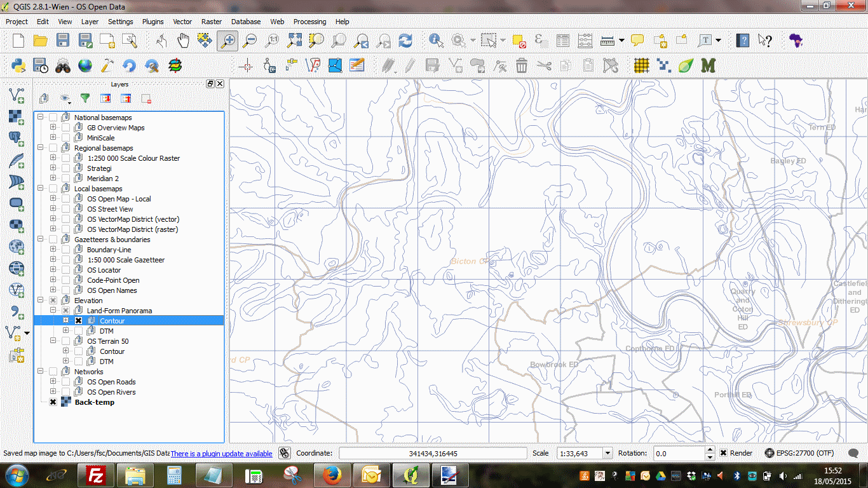Viewport: 868px width, 488px height.
Task: Select the OS Terrain 50 DTM layer
Action: [x=107, y=362]
